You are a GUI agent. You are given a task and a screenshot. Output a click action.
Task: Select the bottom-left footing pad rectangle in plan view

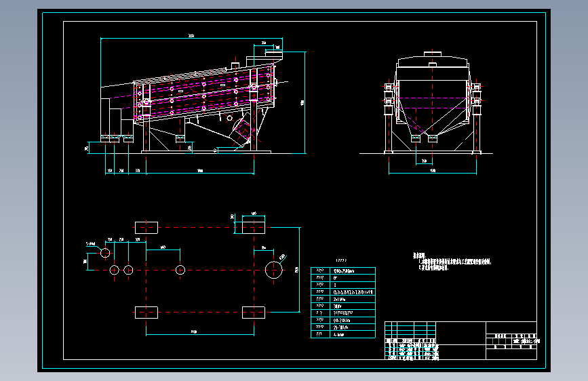coord(146,313)
